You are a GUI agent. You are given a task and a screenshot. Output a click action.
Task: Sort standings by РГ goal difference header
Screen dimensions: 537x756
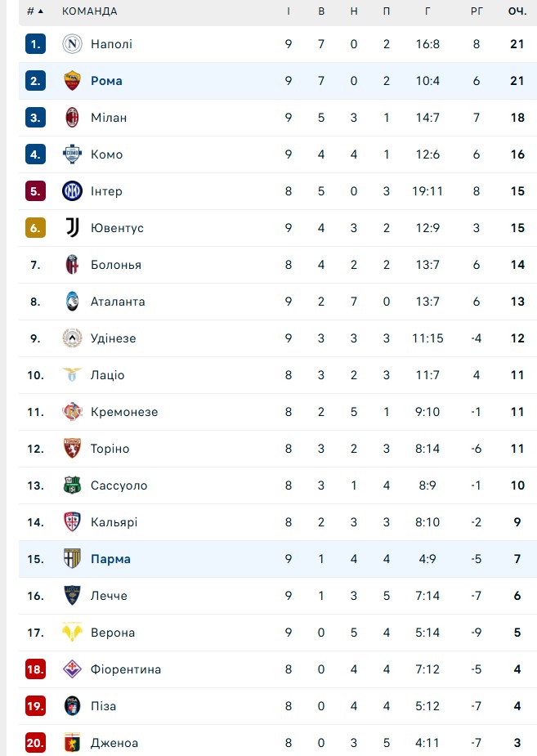click(x=477, y=11)
